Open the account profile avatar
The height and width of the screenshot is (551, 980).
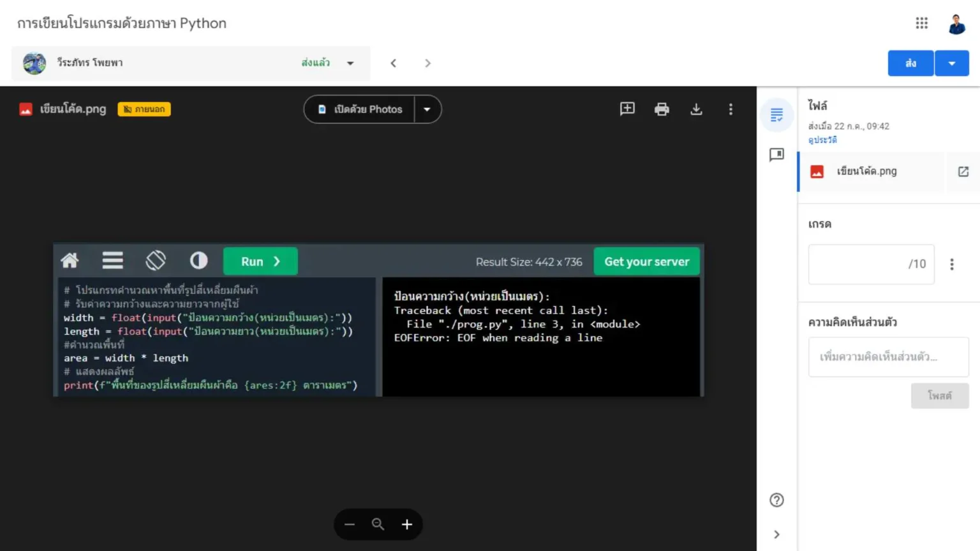pos(956,24)
